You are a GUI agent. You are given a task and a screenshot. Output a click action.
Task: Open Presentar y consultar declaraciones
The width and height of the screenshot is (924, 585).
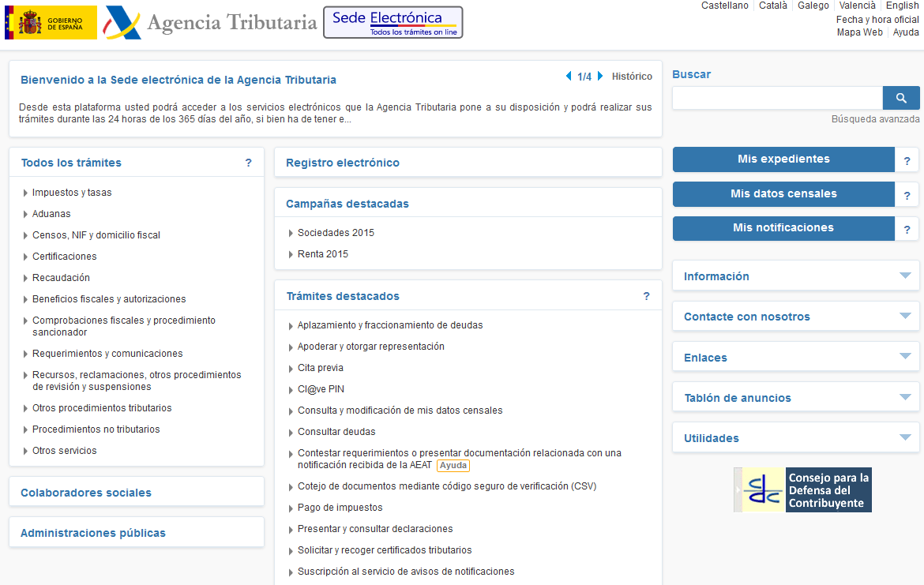375,528
